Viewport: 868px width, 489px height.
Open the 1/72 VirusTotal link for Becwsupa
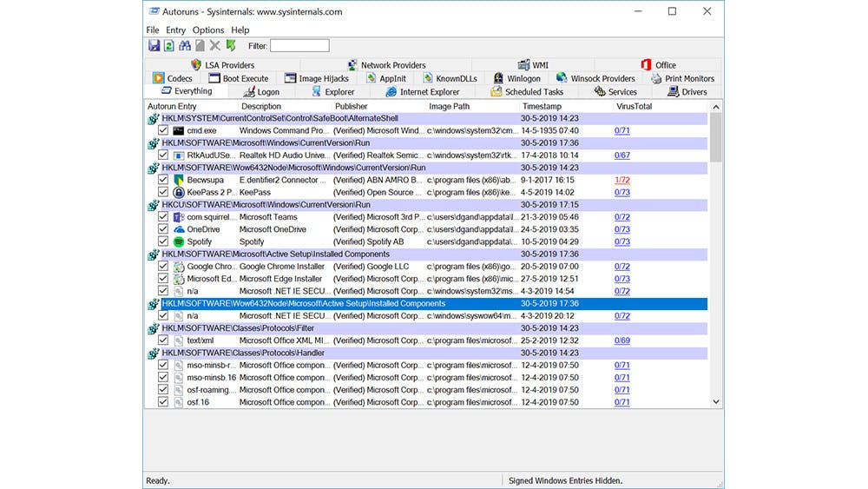[621, 180]
